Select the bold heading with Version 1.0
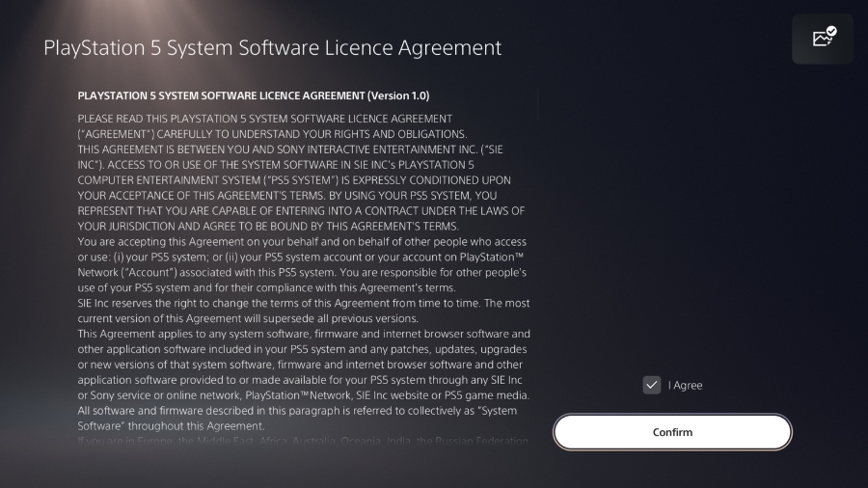868x488 pixels. point(254,95)
